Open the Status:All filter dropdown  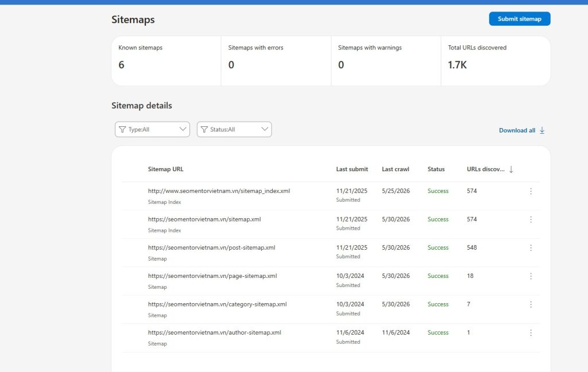point(234,129)
